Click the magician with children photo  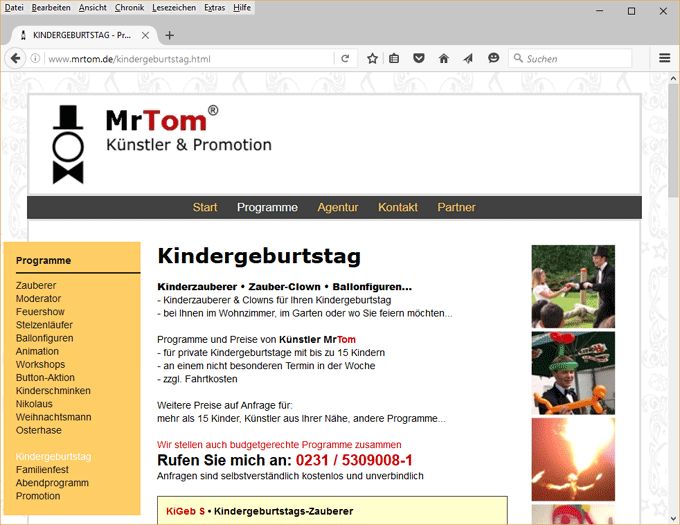(573, 286)
